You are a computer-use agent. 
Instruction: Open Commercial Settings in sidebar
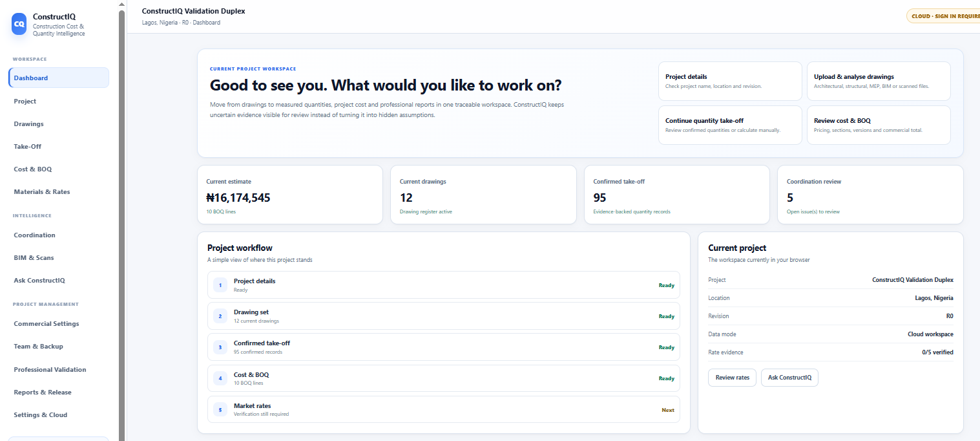(x=59, y=323)
